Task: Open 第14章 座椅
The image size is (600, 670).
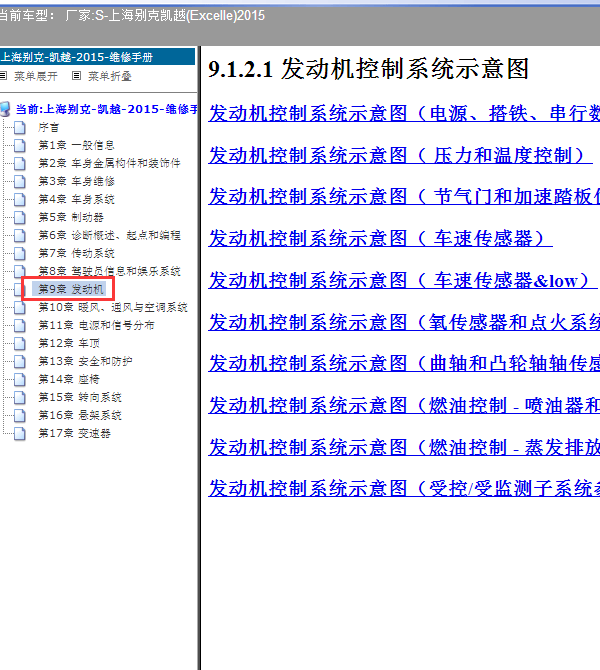Action: point(69,379)
